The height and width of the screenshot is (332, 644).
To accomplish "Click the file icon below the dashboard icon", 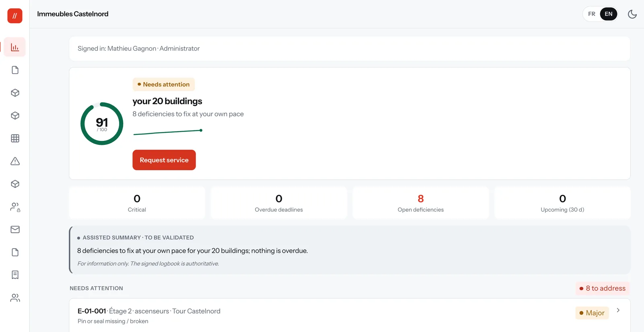I will 15,70.
